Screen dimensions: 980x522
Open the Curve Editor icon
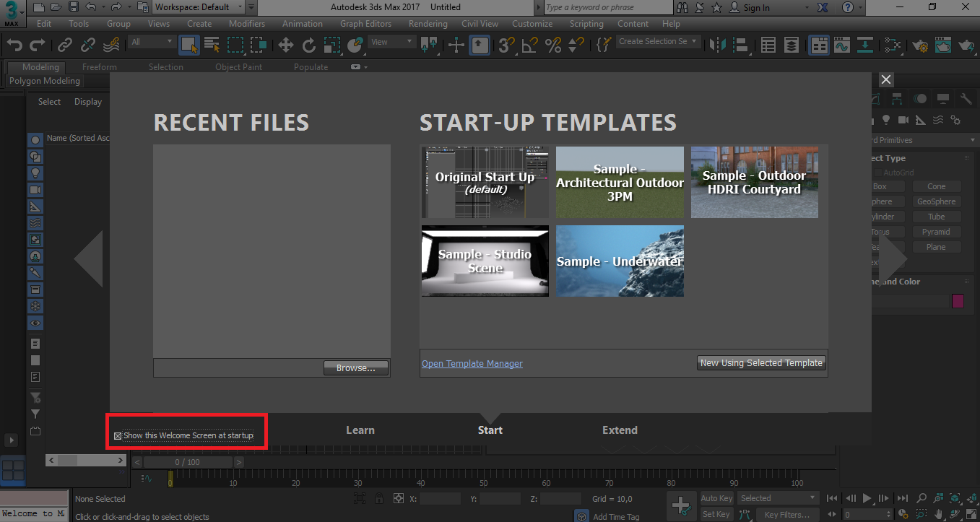tap(842, 45)
